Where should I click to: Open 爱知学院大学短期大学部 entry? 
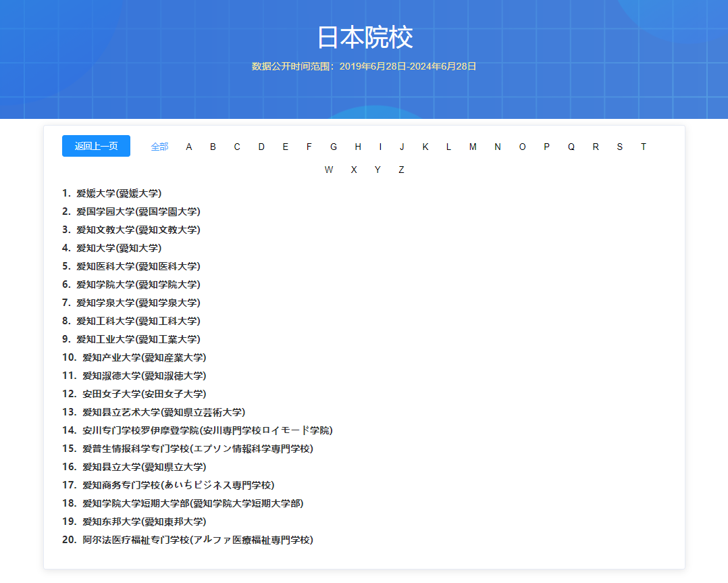point(193,503)
